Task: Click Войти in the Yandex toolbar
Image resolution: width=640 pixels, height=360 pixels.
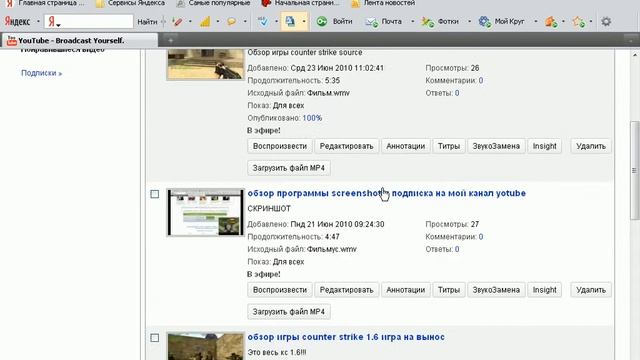Action: pos(342,21)
